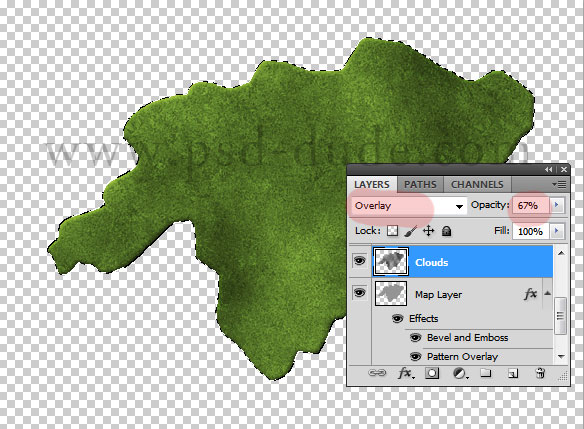Screen dimensions: 584x429
Task: Create a new layer
Action: coord(513,373)
